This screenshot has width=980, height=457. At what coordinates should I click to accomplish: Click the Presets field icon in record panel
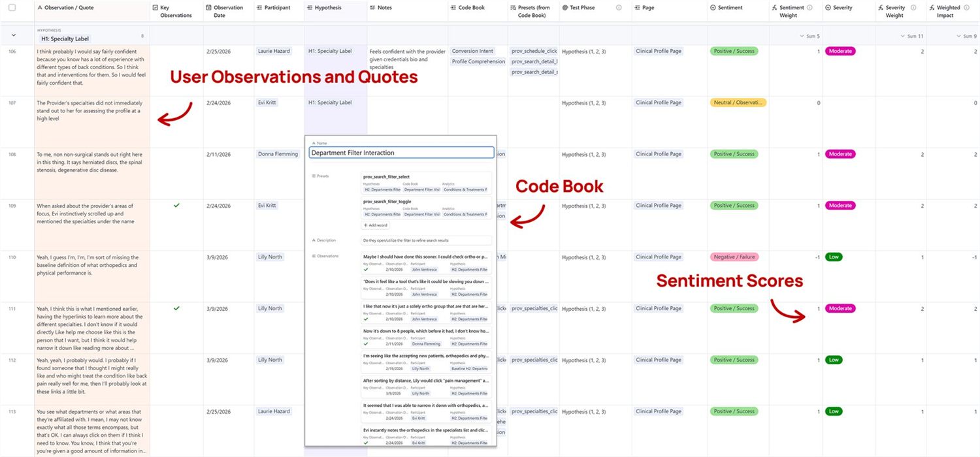pyautogui.click(x=314, y=176)
